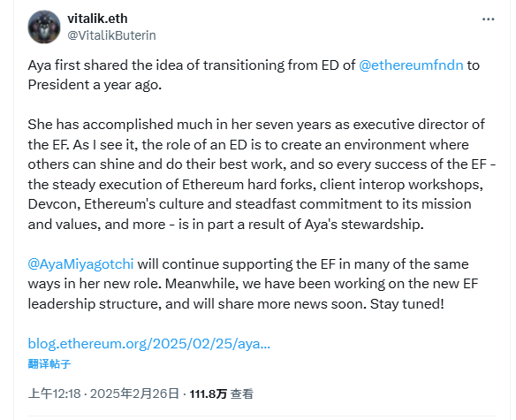Follow the blog.ethereum.org/2025/02/25/aya… link

(149, 344)
